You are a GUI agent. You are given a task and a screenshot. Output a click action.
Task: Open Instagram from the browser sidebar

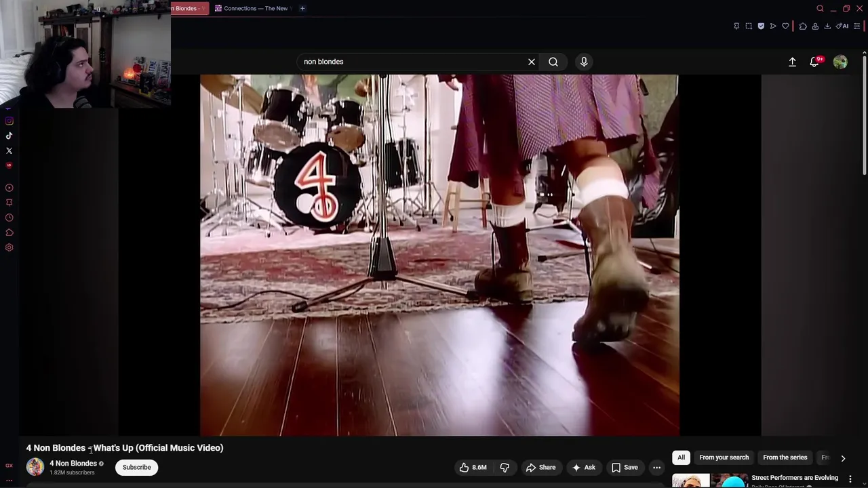[x=9, y=121]
